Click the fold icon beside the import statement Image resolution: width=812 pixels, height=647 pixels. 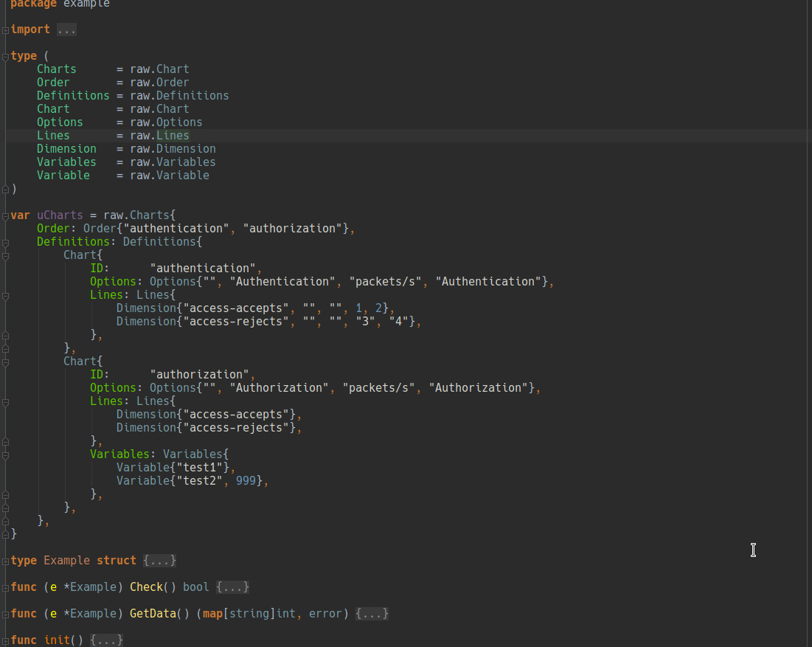[5, 29]
